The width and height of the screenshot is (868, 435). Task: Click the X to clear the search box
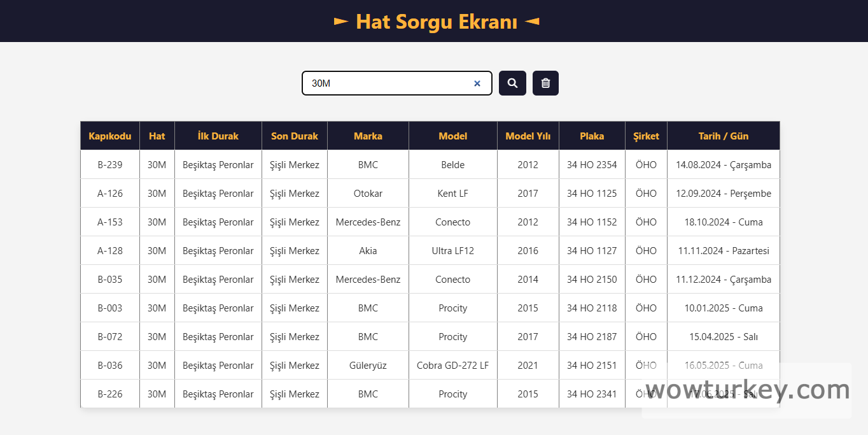point(477,83)
